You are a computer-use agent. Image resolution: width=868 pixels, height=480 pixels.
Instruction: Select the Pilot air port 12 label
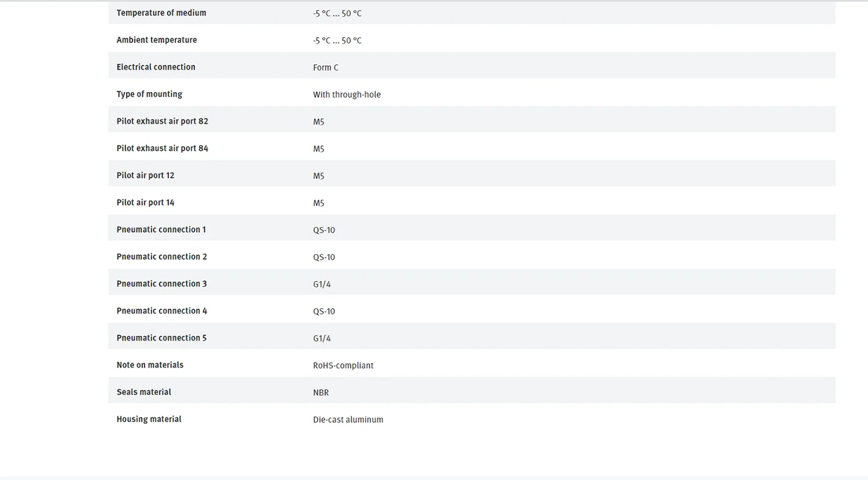tap(145, 175)
